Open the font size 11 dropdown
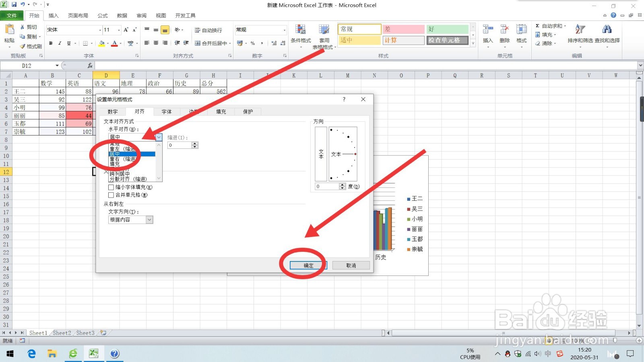The height and width of the screenshot is (362, 644). point(119,30)
